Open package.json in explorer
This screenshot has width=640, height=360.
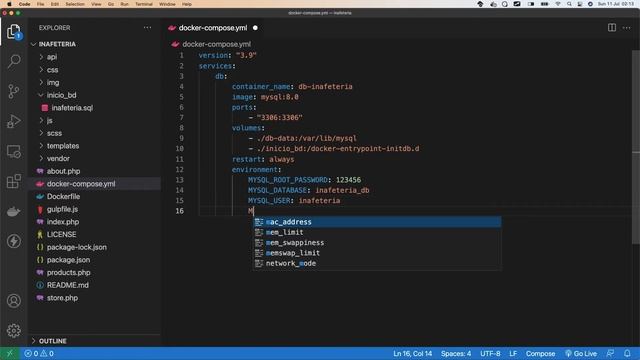[68, 260]
